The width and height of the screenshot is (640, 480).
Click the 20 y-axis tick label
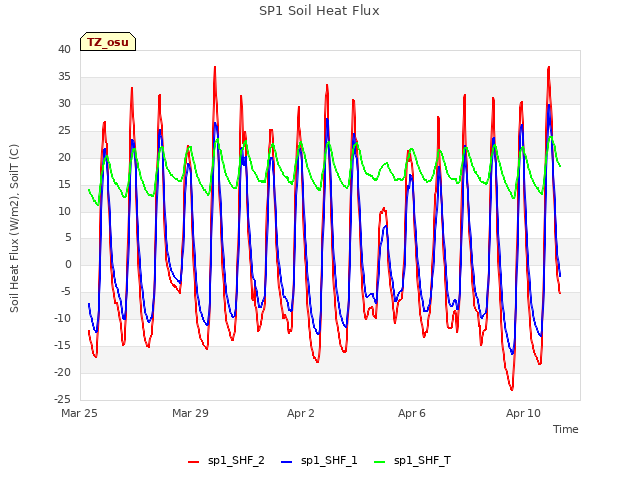tap(64, 157)
